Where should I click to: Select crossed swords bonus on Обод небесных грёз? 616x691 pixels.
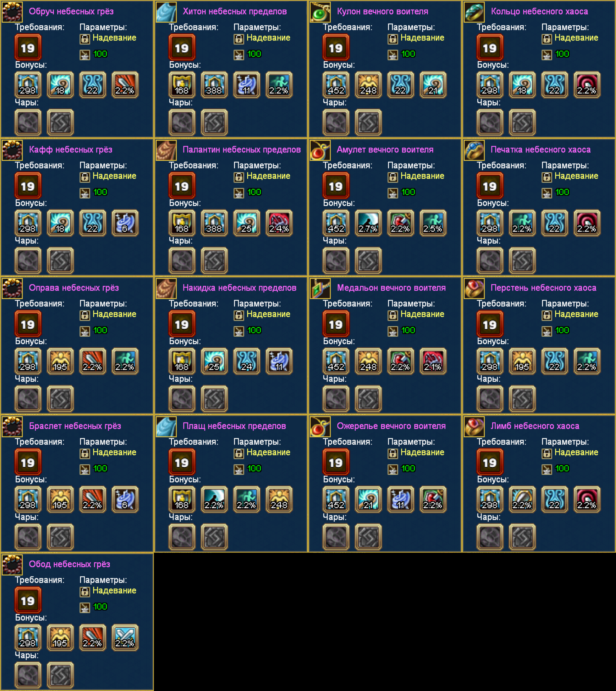coord(125,638)
